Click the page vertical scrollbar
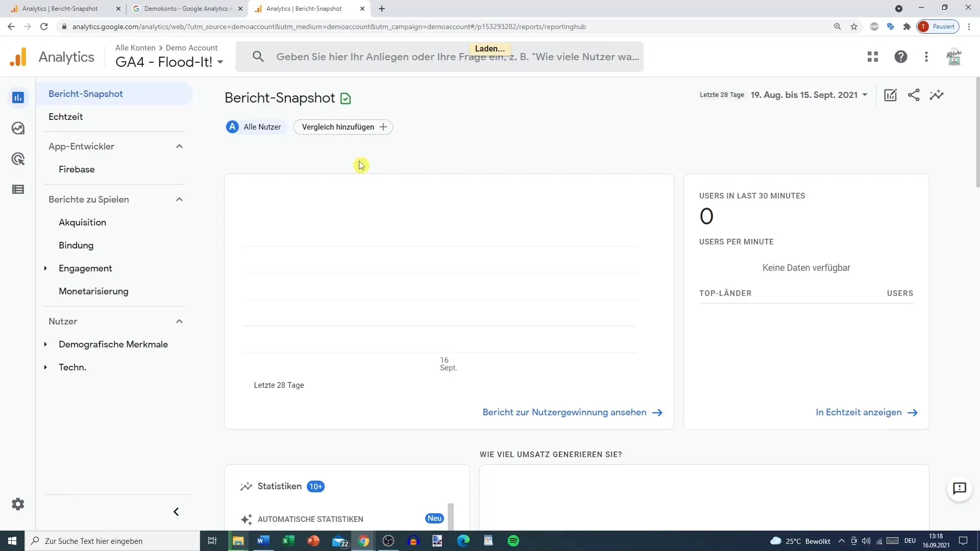980x551 pixels. point(977,133)
